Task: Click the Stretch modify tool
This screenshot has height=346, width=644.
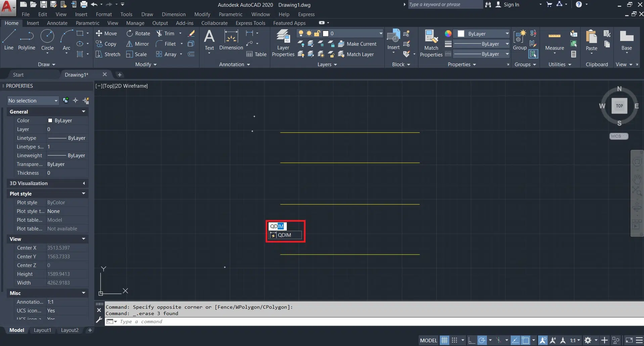Action: [x=108, y=54]
